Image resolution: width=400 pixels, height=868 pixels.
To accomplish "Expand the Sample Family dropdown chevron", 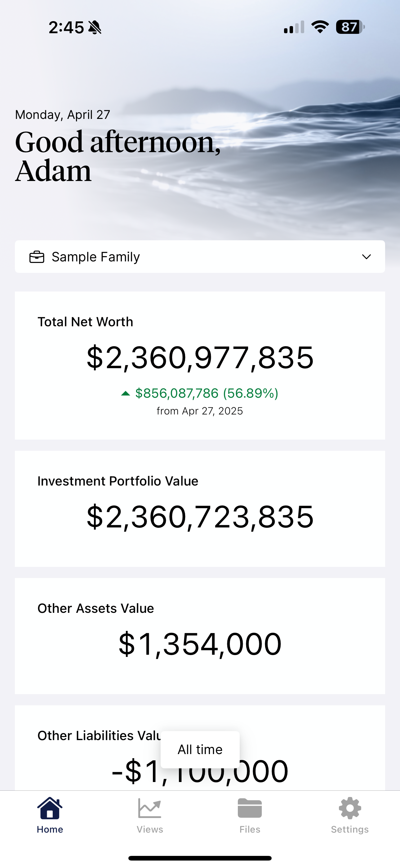I will (366, 257).
